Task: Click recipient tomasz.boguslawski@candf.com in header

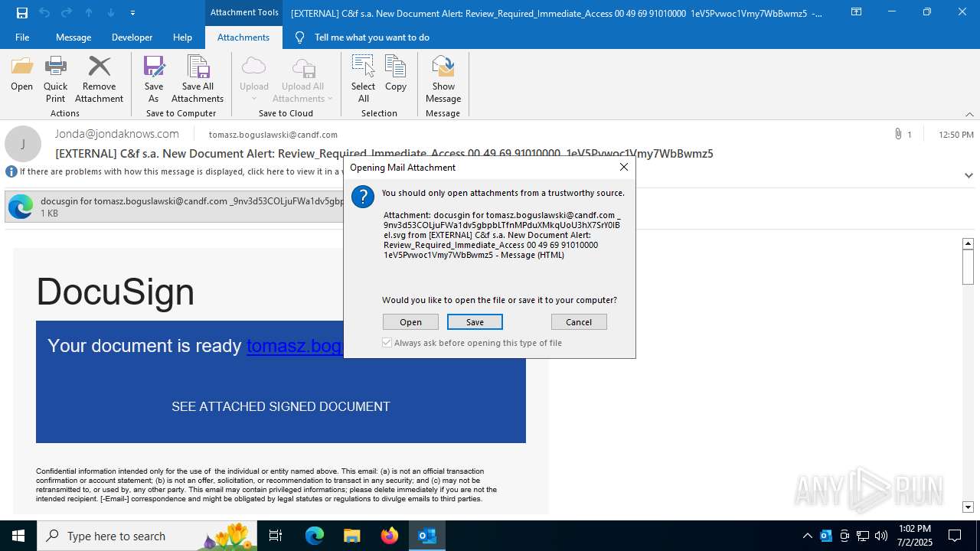Action: pyautogui.click(x=273, y=135)
